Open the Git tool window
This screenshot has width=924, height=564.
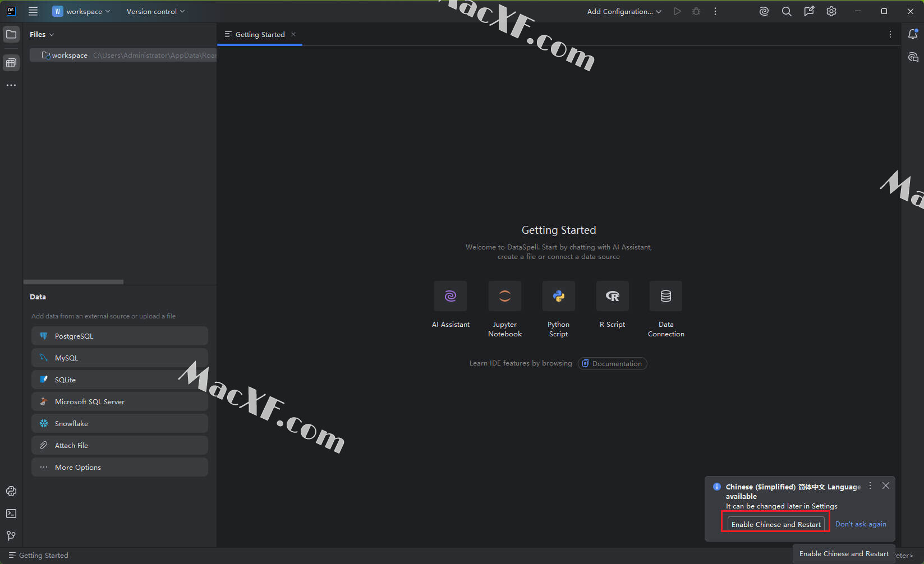tap(11, 536)
